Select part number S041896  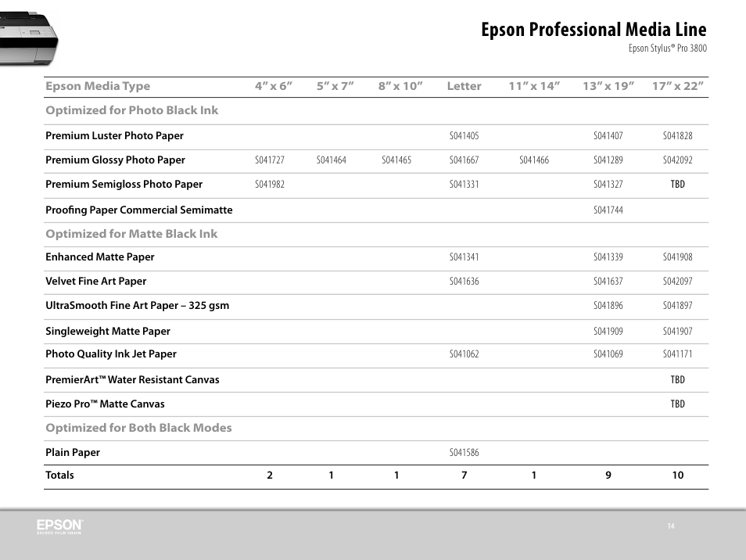[608, 306]
